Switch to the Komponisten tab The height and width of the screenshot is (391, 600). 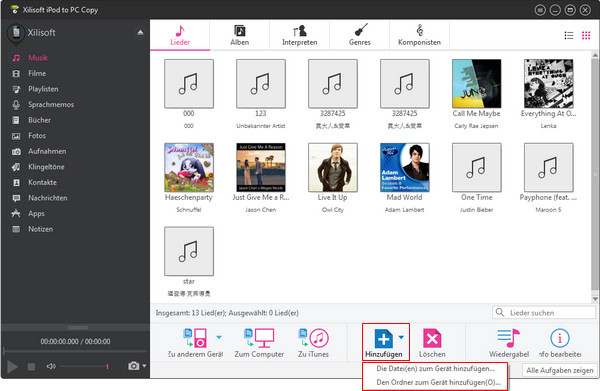click(419, 35)
